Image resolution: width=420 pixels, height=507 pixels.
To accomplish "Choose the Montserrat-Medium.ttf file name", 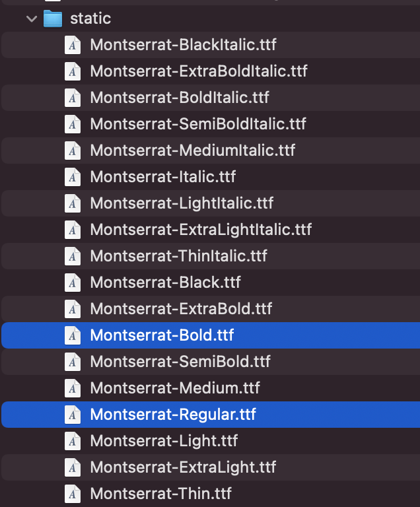I will point(175,388).
